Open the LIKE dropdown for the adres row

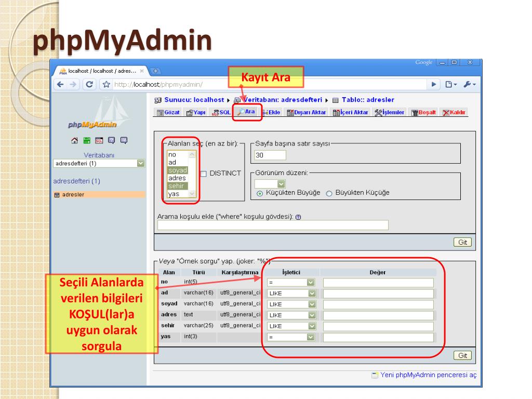[292, 315]
